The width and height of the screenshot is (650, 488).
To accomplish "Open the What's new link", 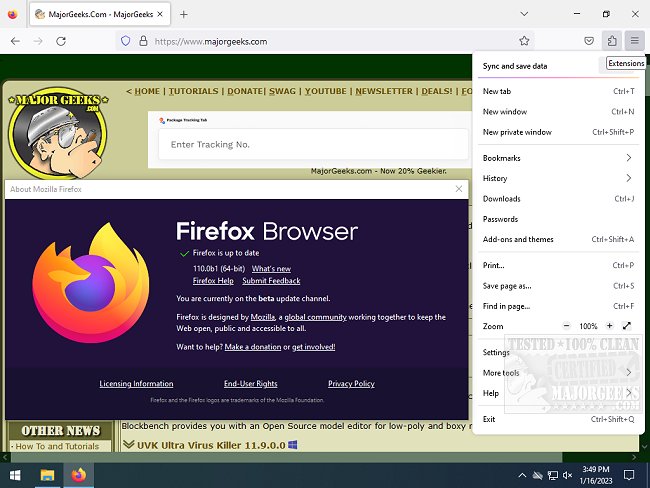I will click(271, 269).
